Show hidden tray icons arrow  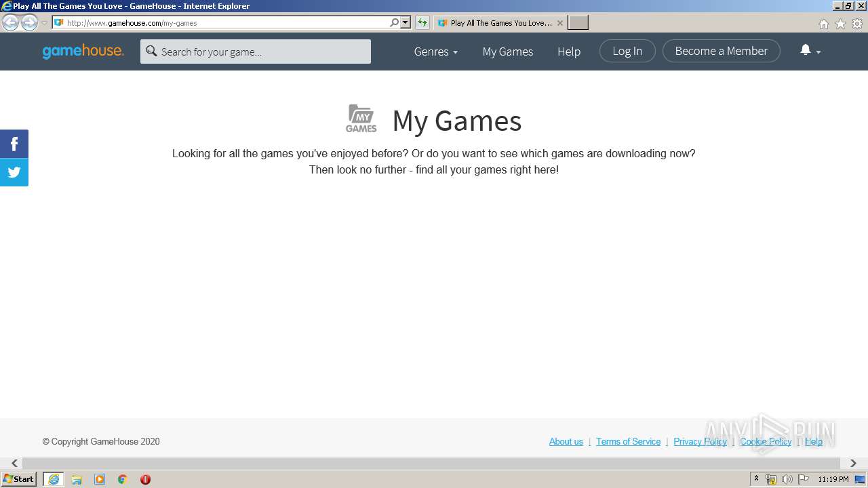(x=757, y=479)
